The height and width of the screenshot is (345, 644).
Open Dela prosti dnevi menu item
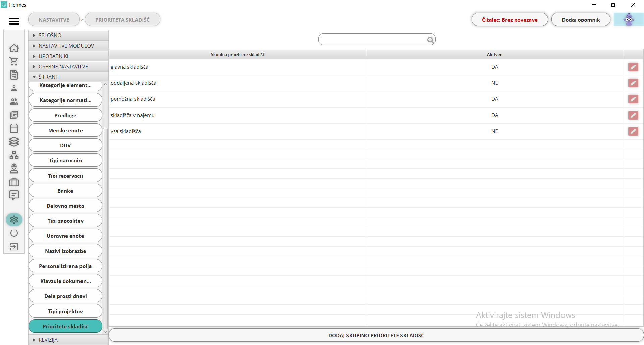pyautogui.click(x=65, y=296)
